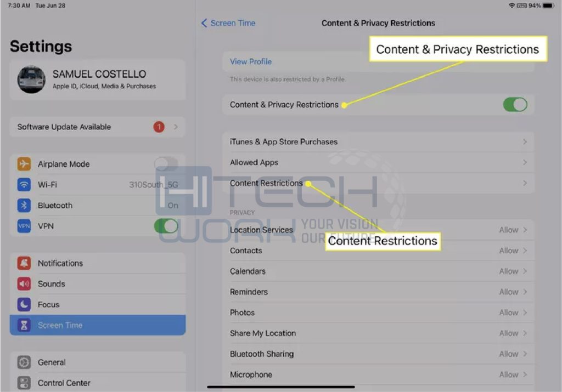
Task: Tap the home indicator bar
Action: [280, 387]
